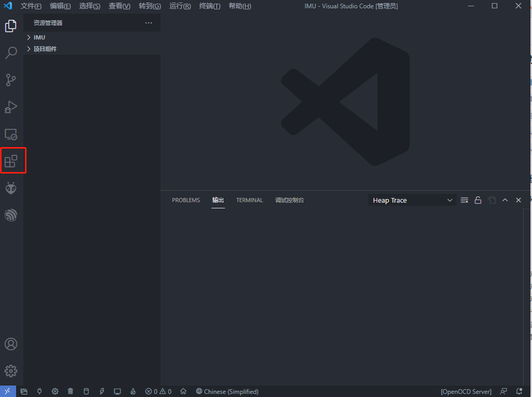Switch to the PROBLEMS tab

[186, 200]
